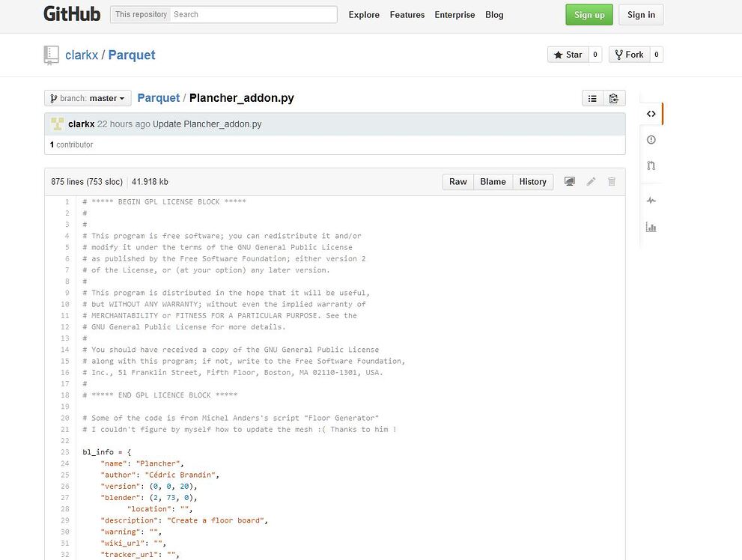Image resolution: width=742 pixels, height=560 pixels.
Task: Open Explore in top navigation
Action: [x=364, y=15]
